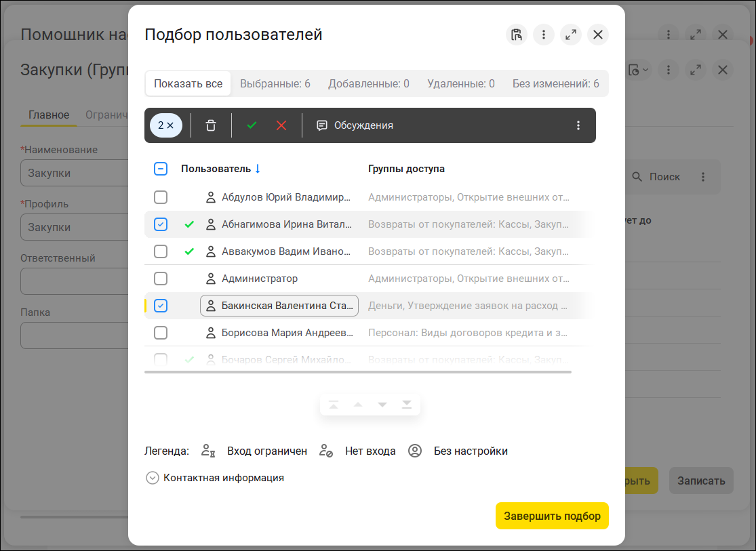Click the Завершить подбор button

(x=552, y=516)
